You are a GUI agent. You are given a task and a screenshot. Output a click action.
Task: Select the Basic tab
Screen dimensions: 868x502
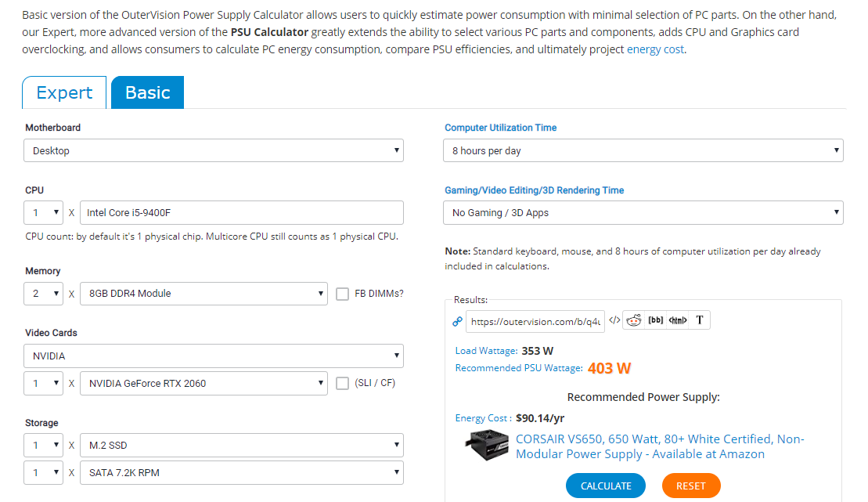147,92
